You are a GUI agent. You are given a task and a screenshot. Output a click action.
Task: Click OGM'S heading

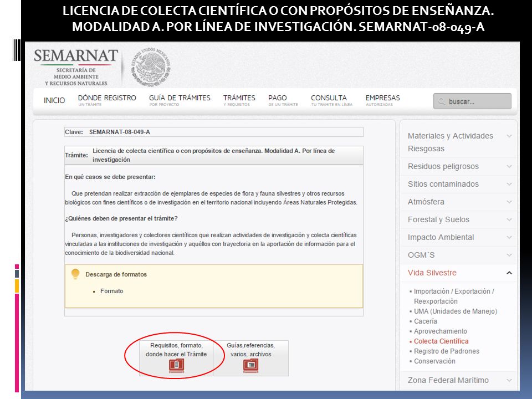421,255
